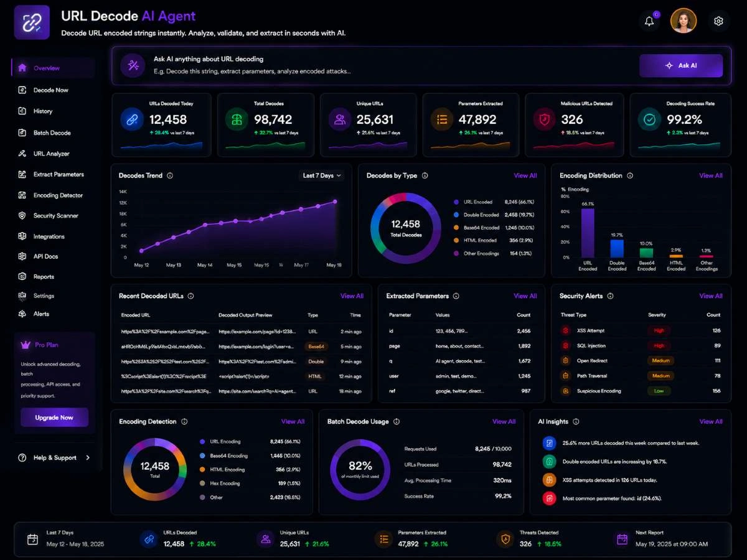Click the SQL Injection threat icon
Image resolution: width=747 pixels, height=560 pixels.
point(566,346)
